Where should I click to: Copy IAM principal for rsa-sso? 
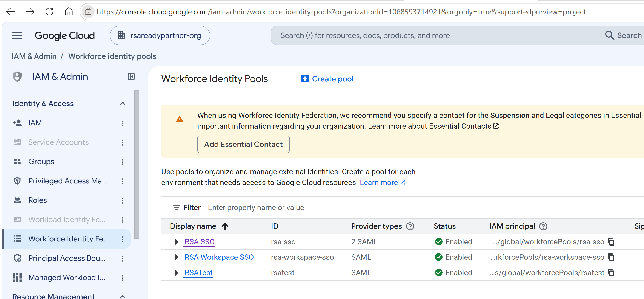[611, 242]
